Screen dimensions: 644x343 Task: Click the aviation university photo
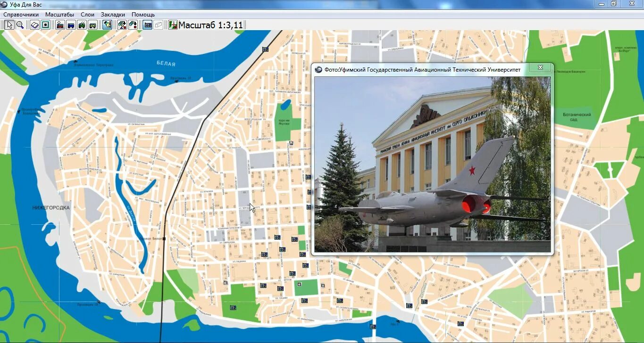tap(433, 164)
